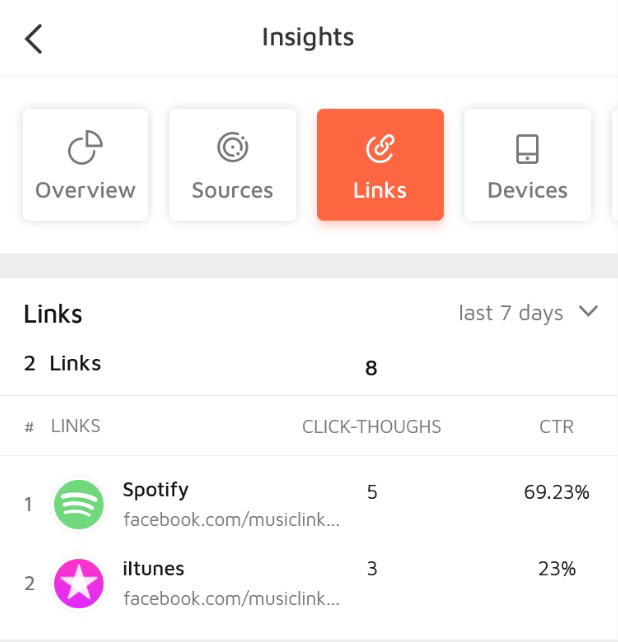Click the chain link icon on Links tab
Image resolution: width=618 pixels, height=642 pixels.
(x=380, y=148)
